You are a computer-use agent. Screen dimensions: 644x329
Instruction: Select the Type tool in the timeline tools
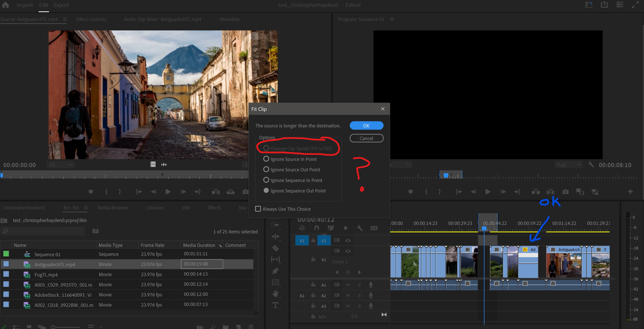(x=276, y=305)
